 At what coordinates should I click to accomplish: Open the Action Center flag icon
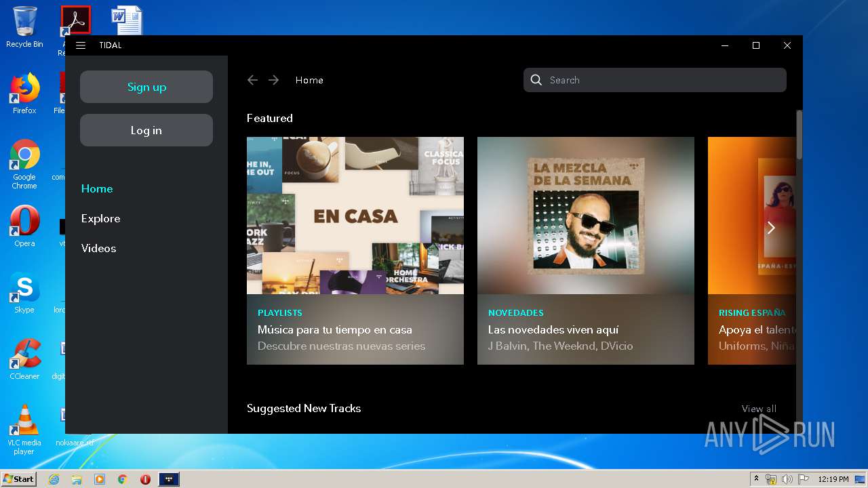803,479
